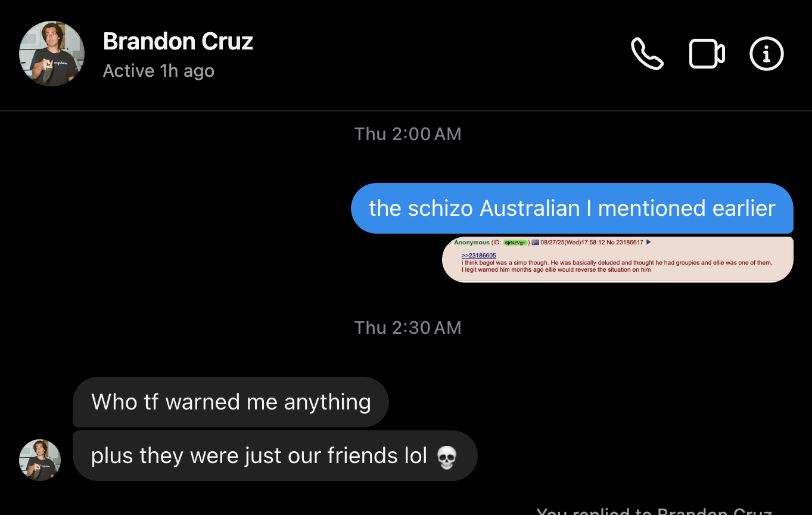Open Brandon Cruz's large header profile picture
The image size is (812, 515).
52,54
